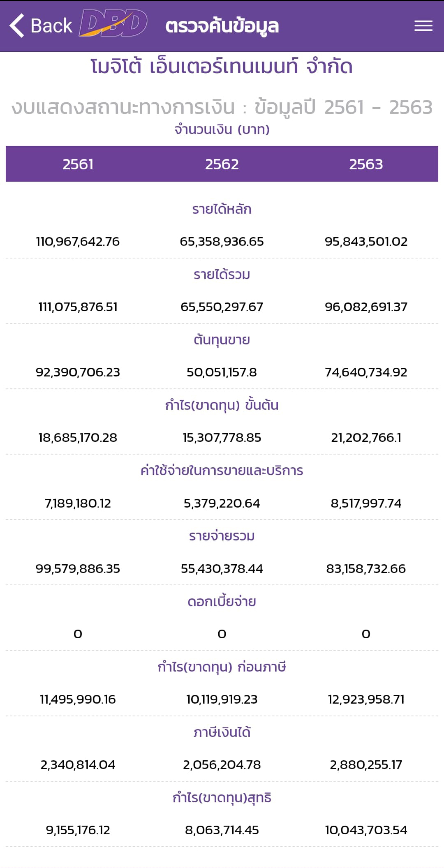Click the ค่าใช้จ่ายในการขายและบริการ row label
The height and width of the screenshot is (868, 444).
(x=222, y=471)
